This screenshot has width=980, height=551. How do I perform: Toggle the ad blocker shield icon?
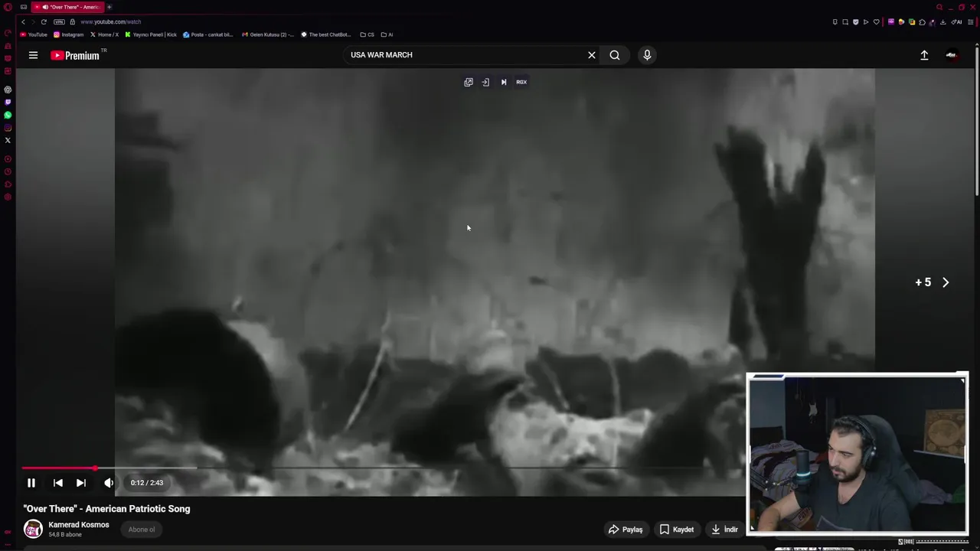[855, 22]
